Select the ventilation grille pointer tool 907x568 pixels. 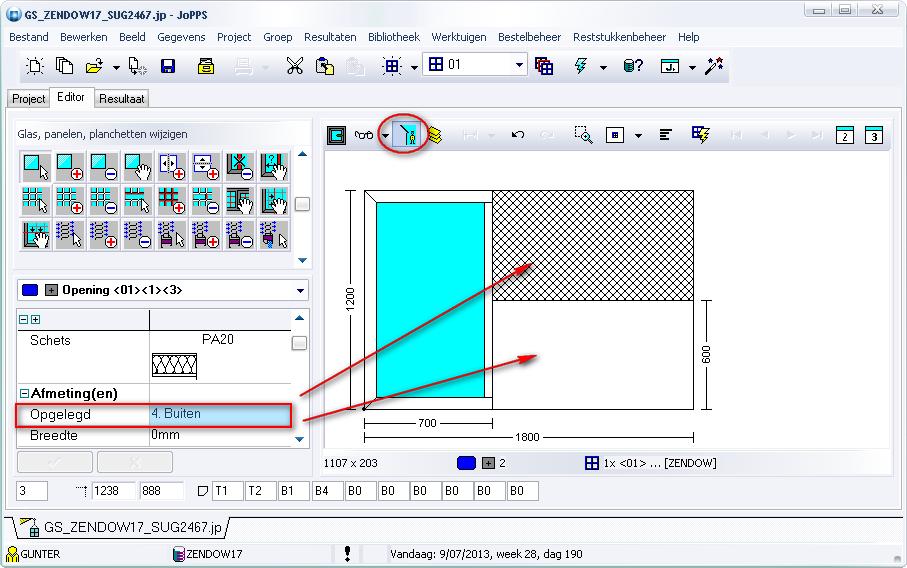[x=70, y=234]
